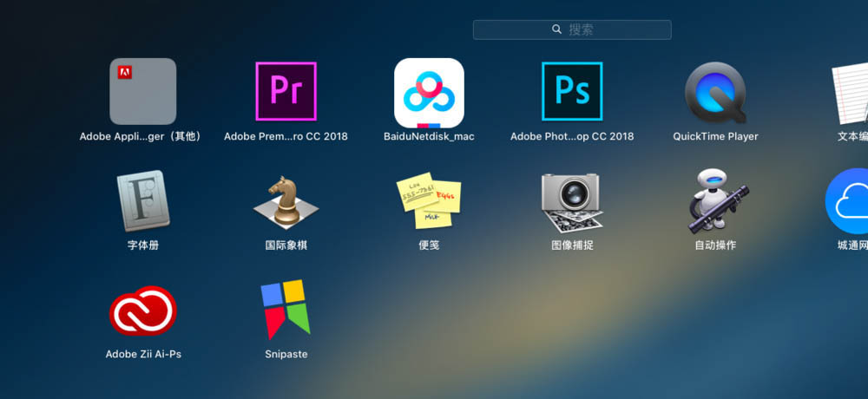Screen dimensions: 868x399
Task: Click the 'Adobe Phot...op CC 2018' label
Action: (x=572, y=136)
